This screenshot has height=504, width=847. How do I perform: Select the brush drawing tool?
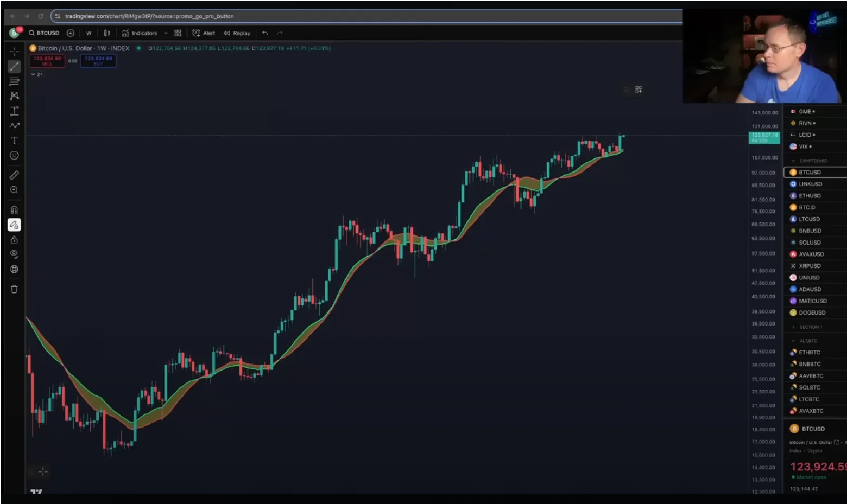(14, 125)
